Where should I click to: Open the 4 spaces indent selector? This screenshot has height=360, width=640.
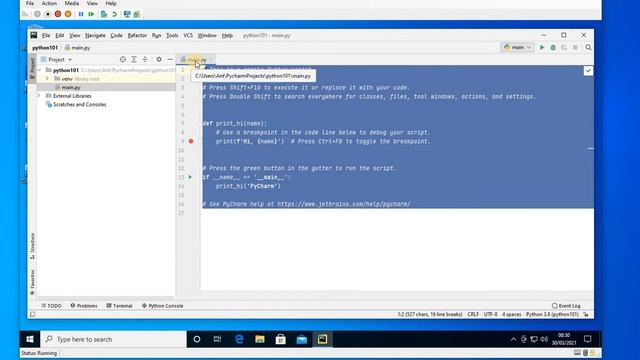(511, 314)
